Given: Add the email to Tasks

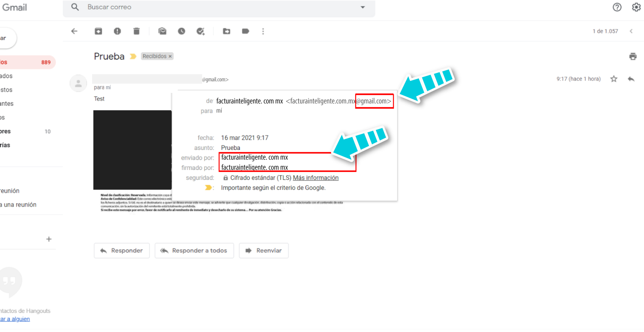Looking at the screenshot, I should click(x=201, y=31).
